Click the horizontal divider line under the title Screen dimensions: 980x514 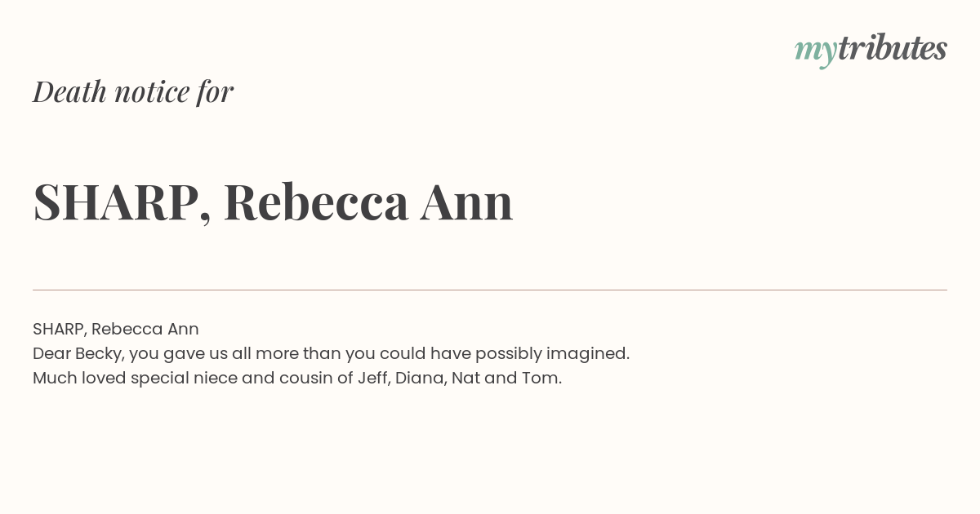tap(490, 290)
